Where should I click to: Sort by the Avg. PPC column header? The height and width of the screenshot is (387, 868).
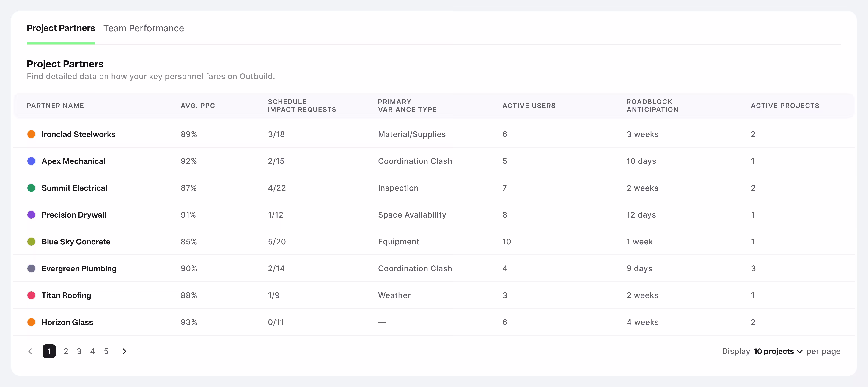tap(197, 106)
